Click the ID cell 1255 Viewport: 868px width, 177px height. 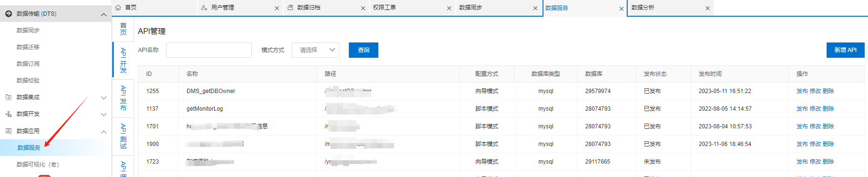[152, 91]
